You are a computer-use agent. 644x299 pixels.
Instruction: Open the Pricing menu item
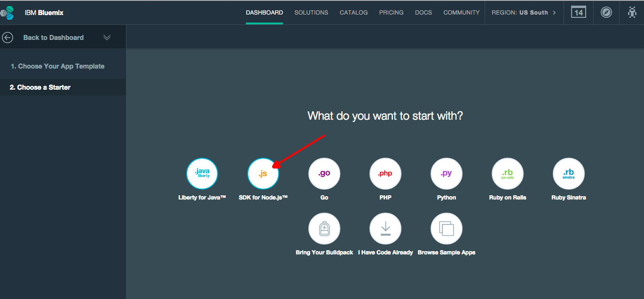(x=391, y=13)
